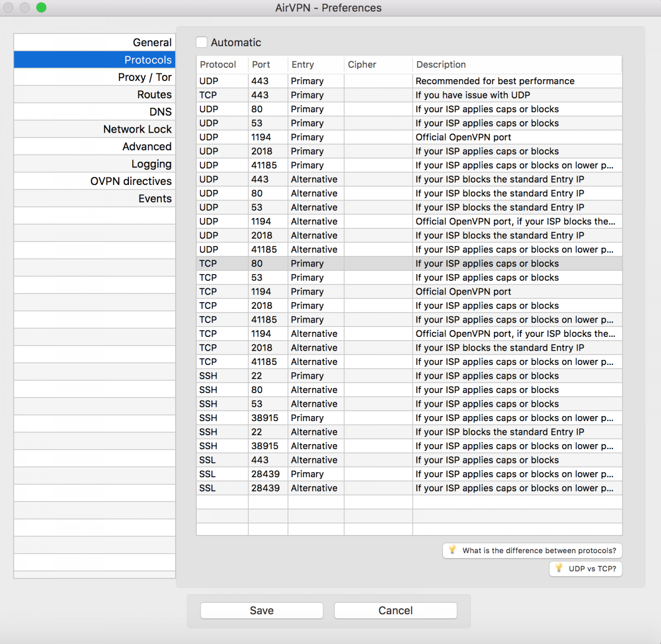Image resolution: width=661 pixels, height=644 pixels.
Task: Open the Logging preferences tab
Action: [94, 163]
